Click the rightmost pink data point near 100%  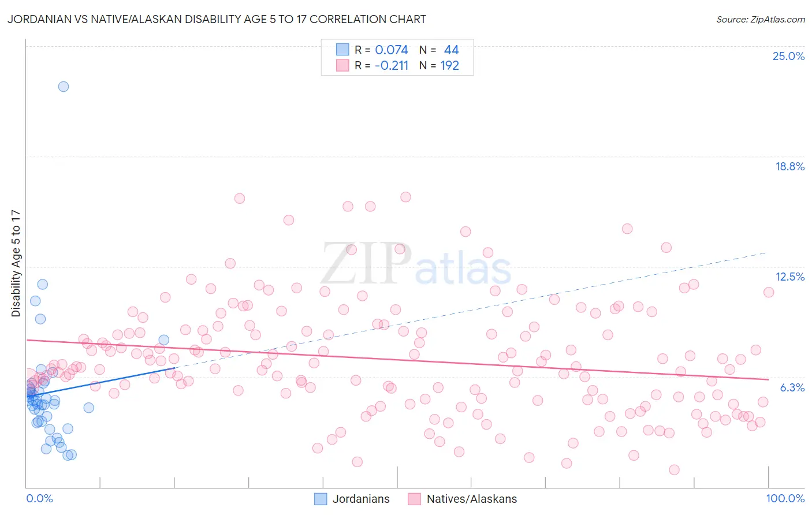769,292
